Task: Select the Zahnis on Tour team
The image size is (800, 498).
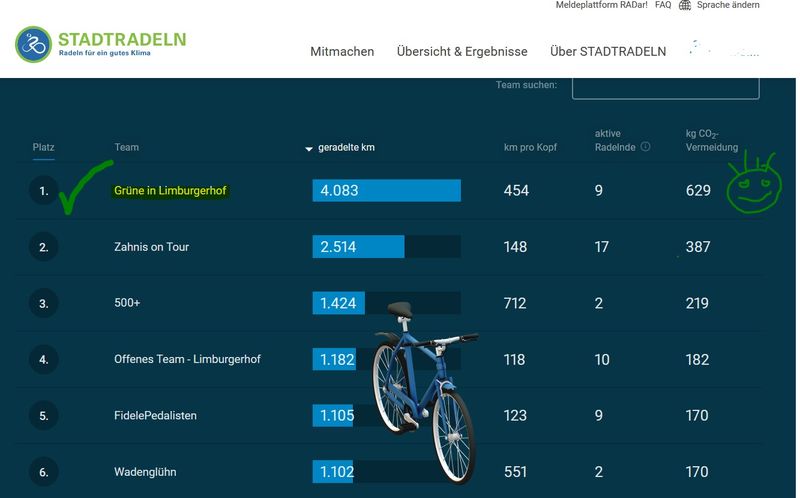Action: 151,247
